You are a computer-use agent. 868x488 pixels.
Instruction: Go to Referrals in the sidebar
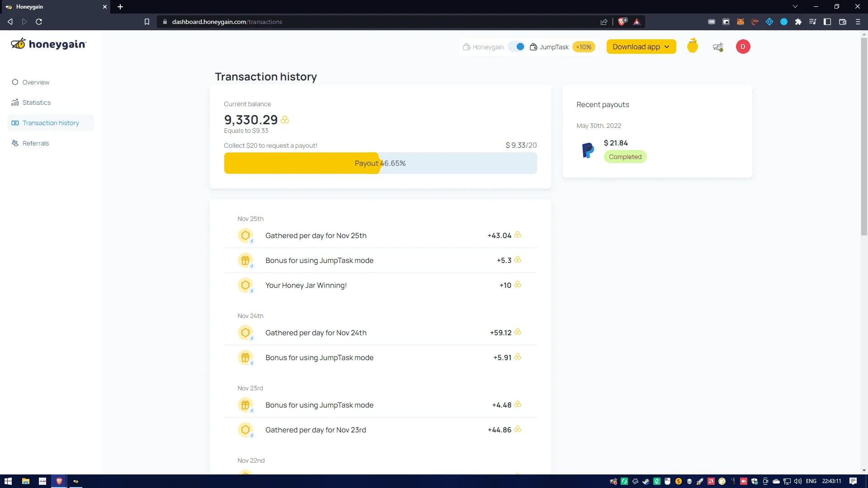click(35, 143)
